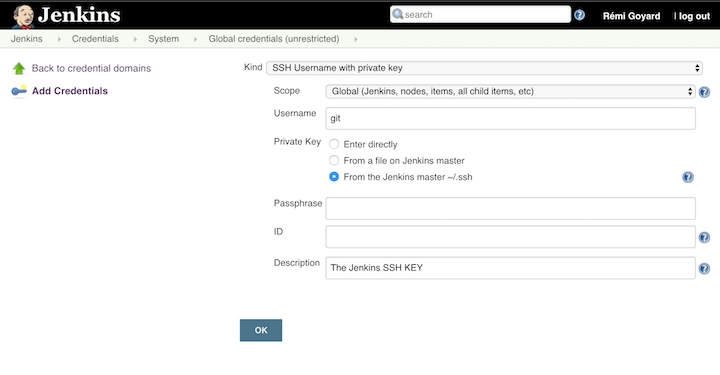Click the magnifier icon in search box
This screenshot has width=720, height=375.
tap(398, 14)
